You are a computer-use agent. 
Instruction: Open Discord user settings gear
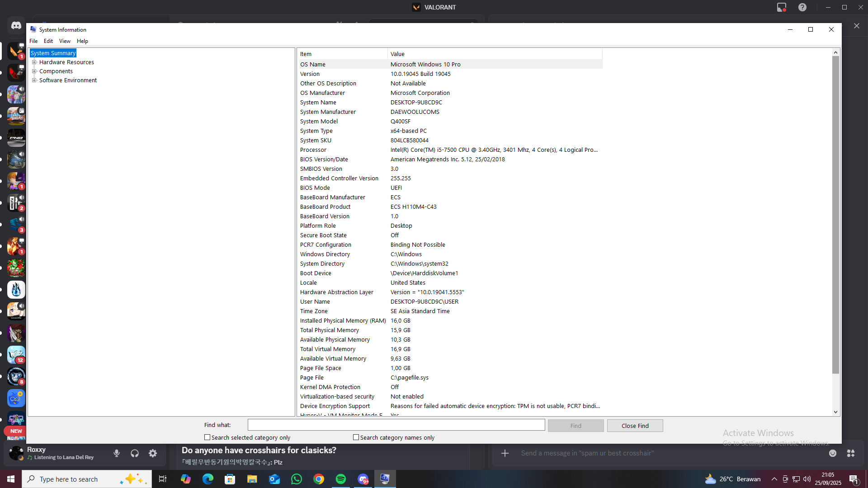(153, 453)
